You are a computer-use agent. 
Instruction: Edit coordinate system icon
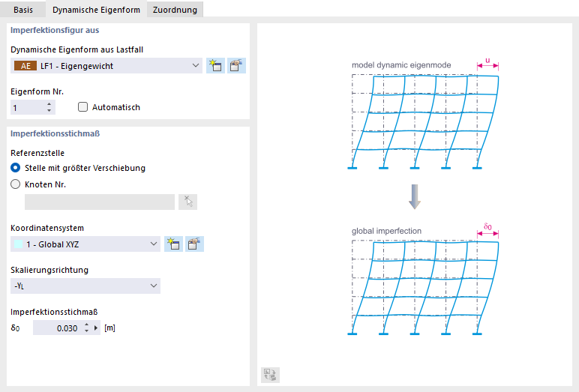195,244
